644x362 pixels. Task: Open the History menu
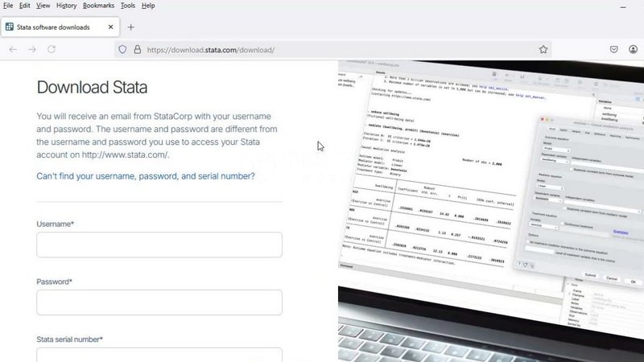(x=67, y=6)
